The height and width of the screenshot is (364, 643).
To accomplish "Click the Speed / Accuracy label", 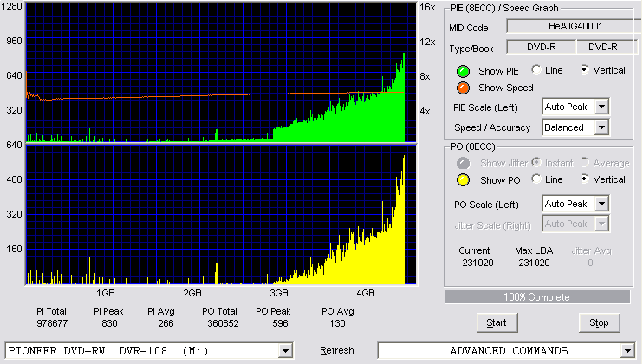I will point(492,128).
